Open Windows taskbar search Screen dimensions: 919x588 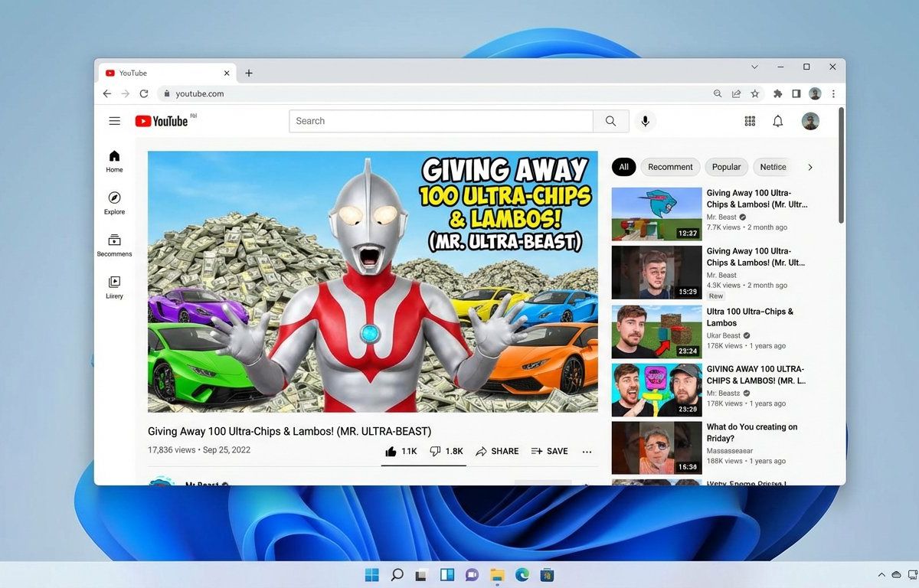click(397, 574)
